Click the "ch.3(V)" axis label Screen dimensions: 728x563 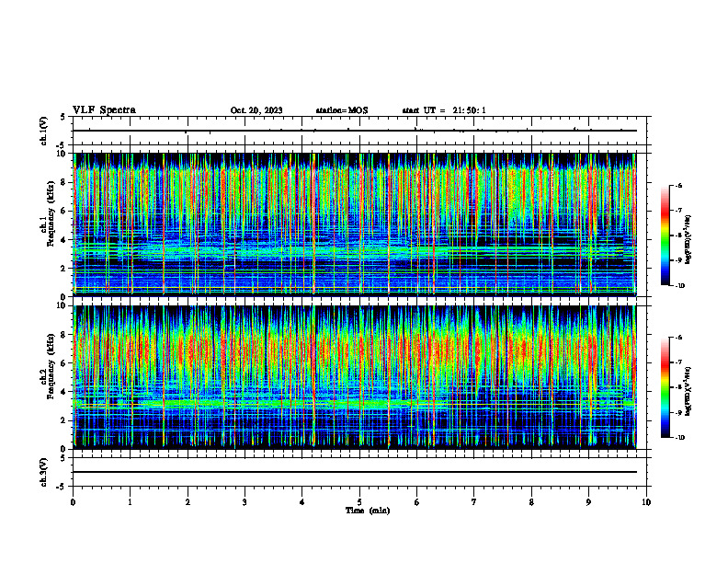[44, 473]
